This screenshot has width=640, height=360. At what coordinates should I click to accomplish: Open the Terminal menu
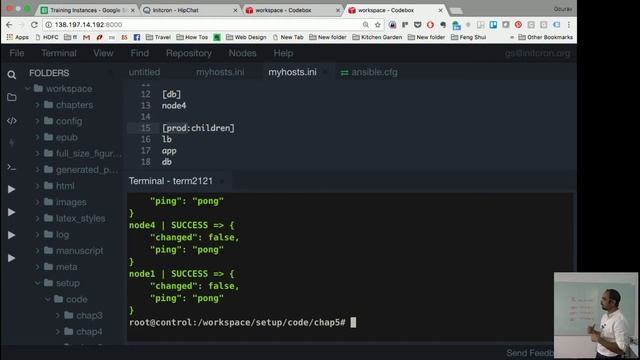click(59, 53)
